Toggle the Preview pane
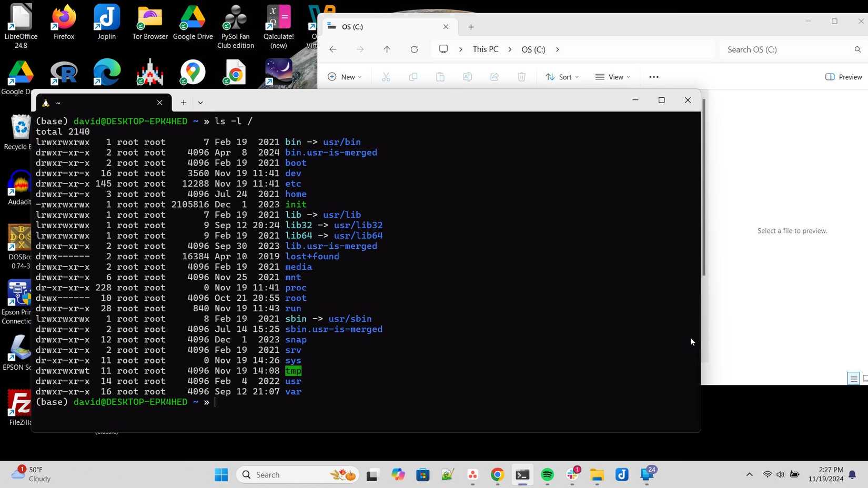Viewport: 868px width, 488px height. 844,77
